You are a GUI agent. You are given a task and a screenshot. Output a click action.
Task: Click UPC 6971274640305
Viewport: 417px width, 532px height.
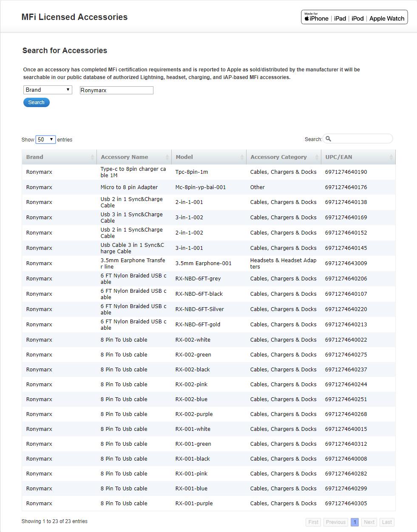346,504
